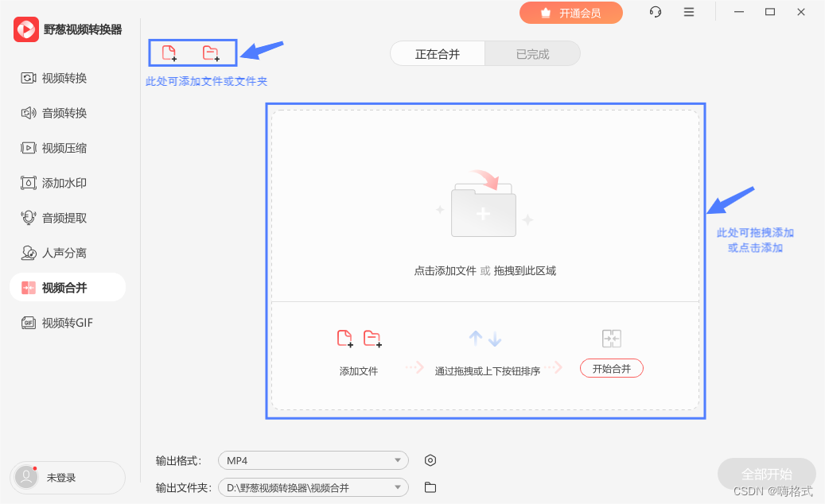The image size is (825, 504).
Task: Click the move down arrow icon
Action: 495,339
